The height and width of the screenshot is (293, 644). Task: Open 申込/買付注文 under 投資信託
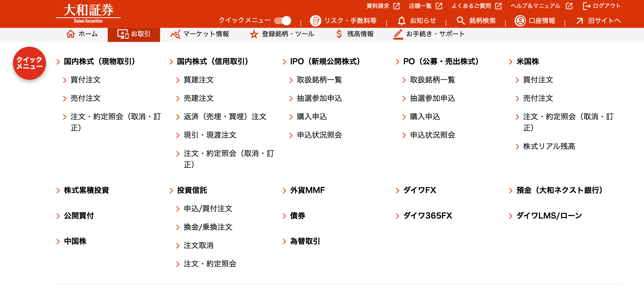208,209
